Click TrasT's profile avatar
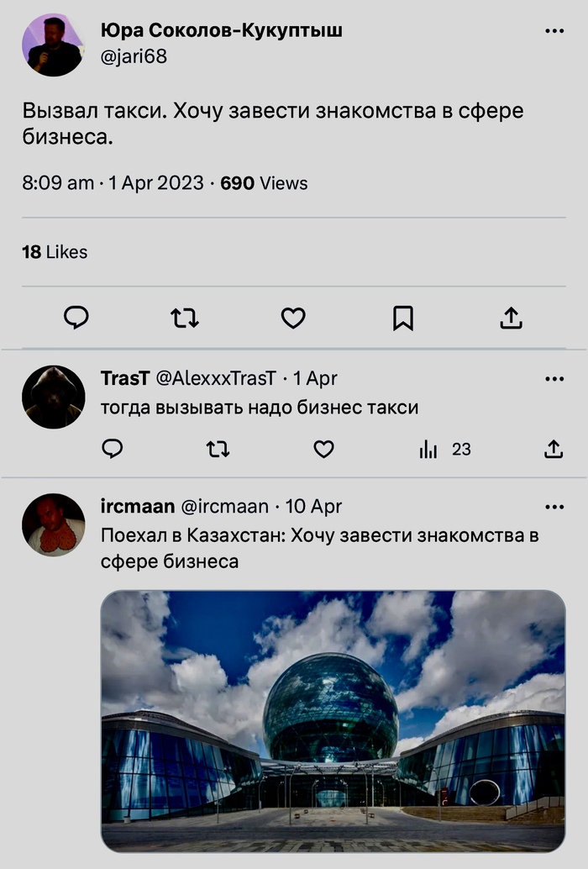Screen dimensions: 588x869 click(x=53, y=396)
